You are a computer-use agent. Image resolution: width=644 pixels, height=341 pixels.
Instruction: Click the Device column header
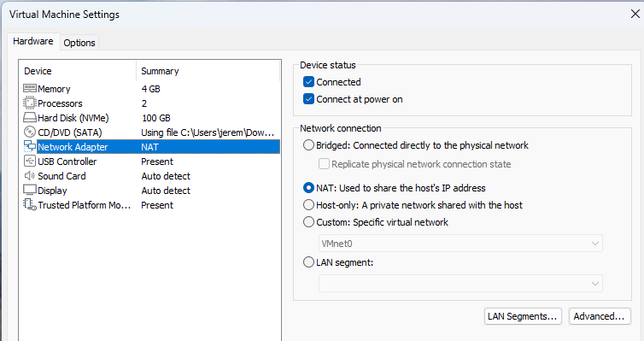pyautogui.click(x=78, y=71)
